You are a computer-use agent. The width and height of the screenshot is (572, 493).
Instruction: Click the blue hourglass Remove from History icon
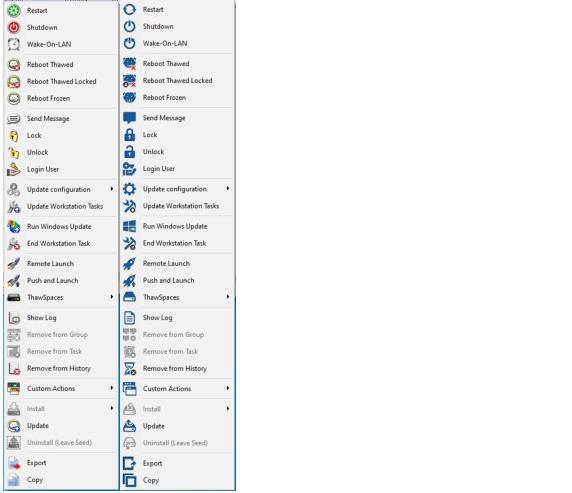(130, 368)
